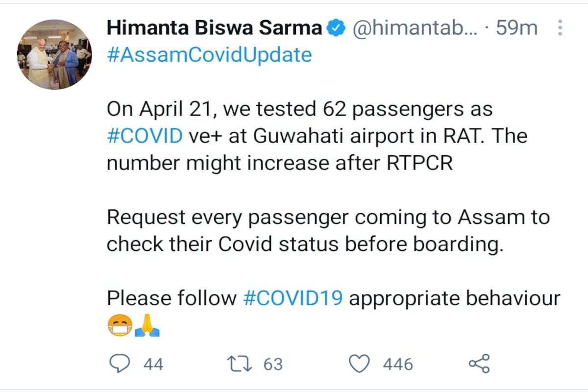Image resolution: width=588 pixels, height=392 pixels.
Task: Click the reply count 44
Action: coord(153,365)
